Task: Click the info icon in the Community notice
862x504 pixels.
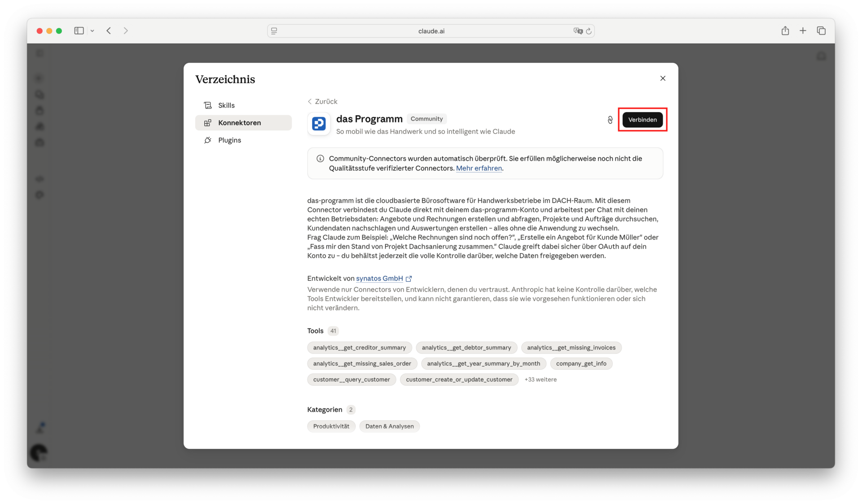Action: (x=320, y=158)
